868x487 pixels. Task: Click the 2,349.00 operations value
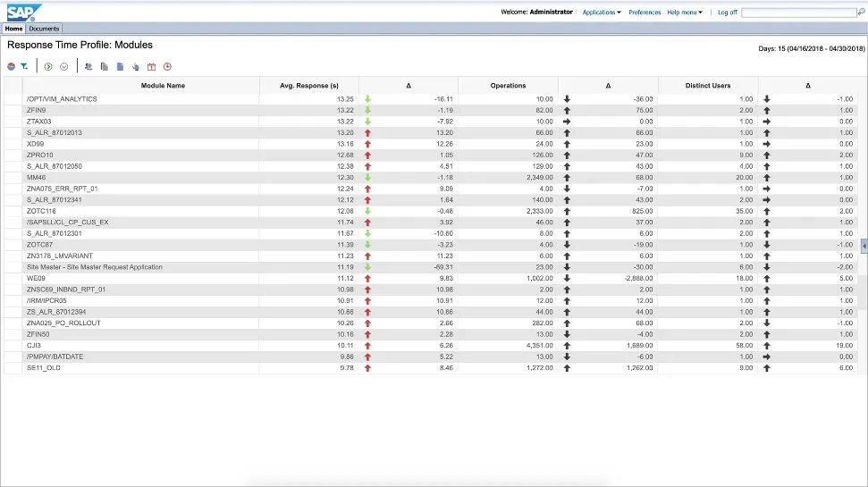[x=540, y=178]
